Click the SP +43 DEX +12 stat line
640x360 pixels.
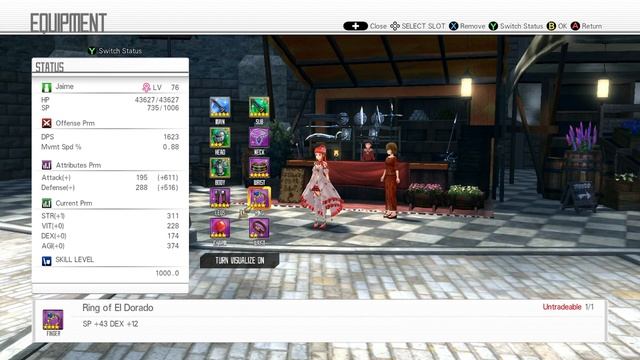pyautogui.click(x=110, y=324)
